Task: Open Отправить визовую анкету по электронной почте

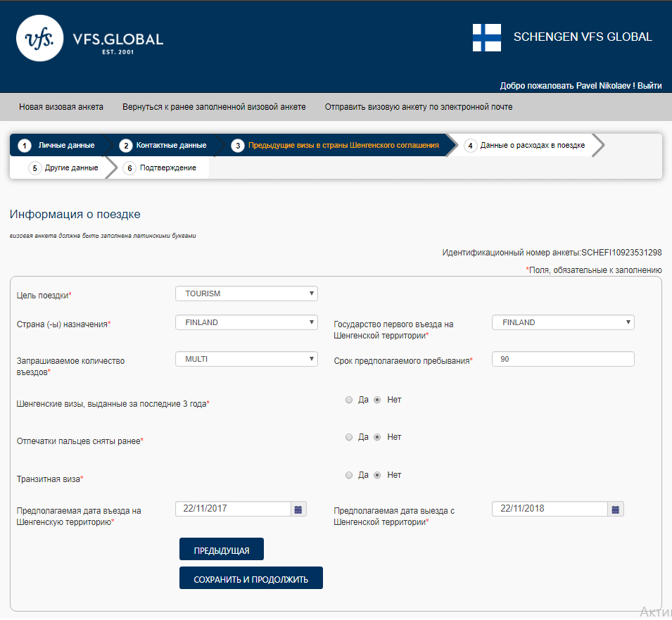Action: click(x=418, y=107)
